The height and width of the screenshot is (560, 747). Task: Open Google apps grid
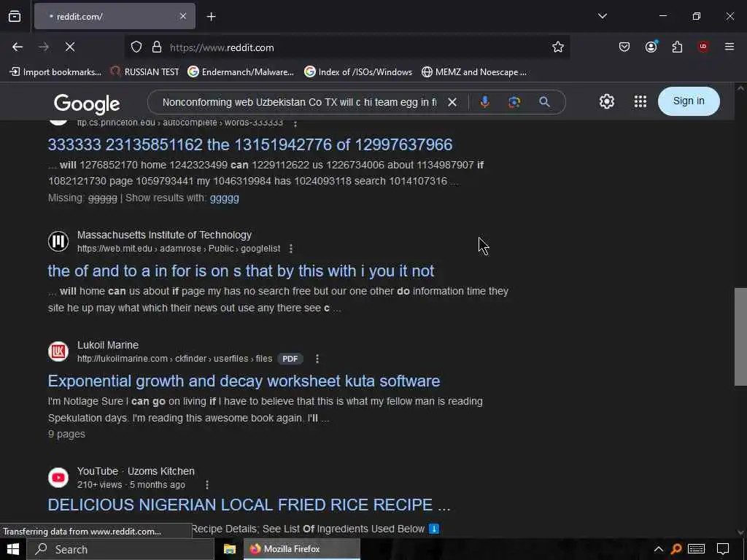click(x=640, y=101)
